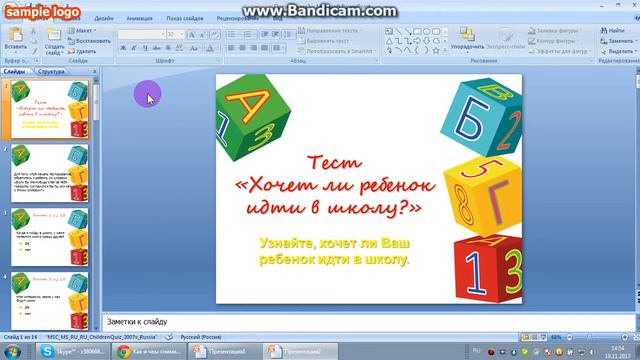Open the font name combo box
The height and width of the screenshot is (360, 640).
coord(142,35)
